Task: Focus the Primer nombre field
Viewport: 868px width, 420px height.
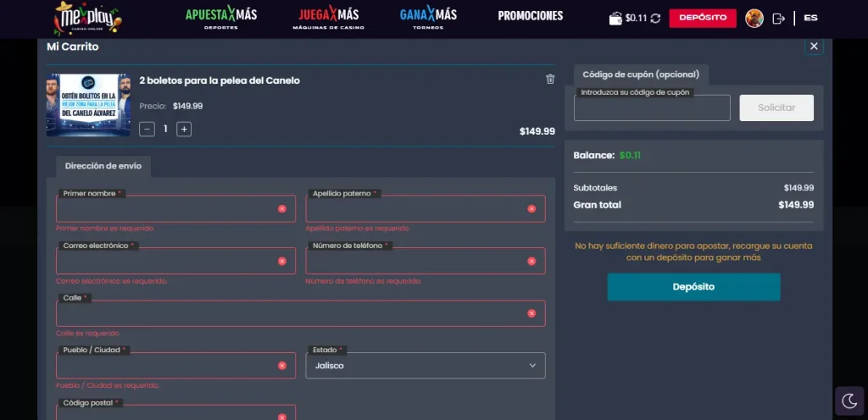Action: 175,209
